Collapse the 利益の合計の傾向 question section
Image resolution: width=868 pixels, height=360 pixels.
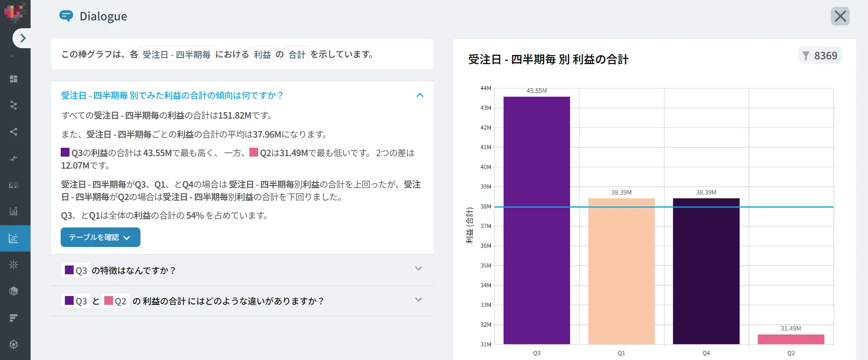420,95
